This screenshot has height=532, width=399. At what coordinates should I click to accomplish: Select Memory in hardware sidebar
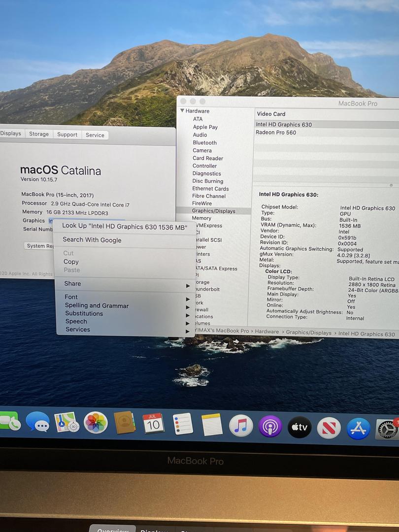click(x=201, y=218)
